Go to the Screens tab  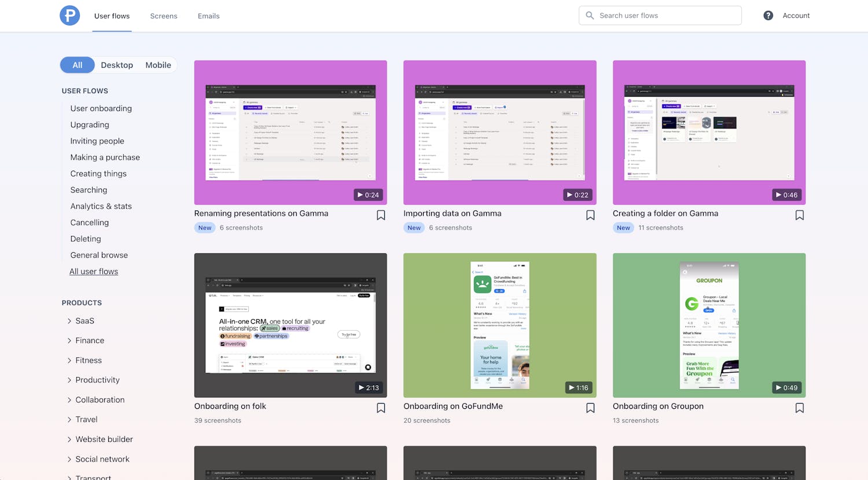point(164,16)
